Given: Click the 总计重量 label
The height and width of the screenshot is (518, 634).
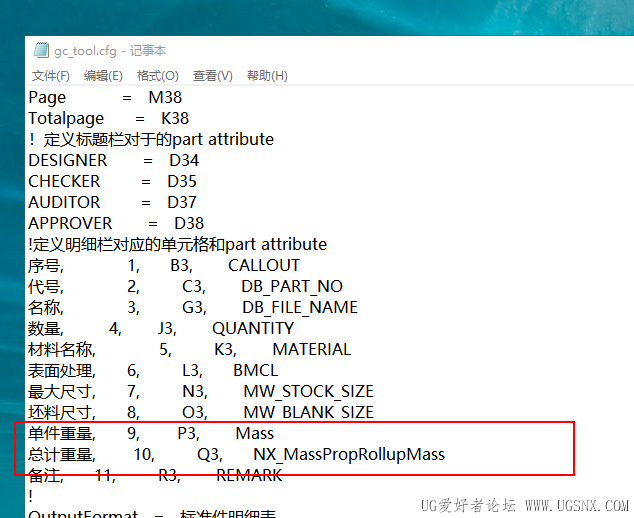Looking at the screenshot, I should tap(60, 455).
